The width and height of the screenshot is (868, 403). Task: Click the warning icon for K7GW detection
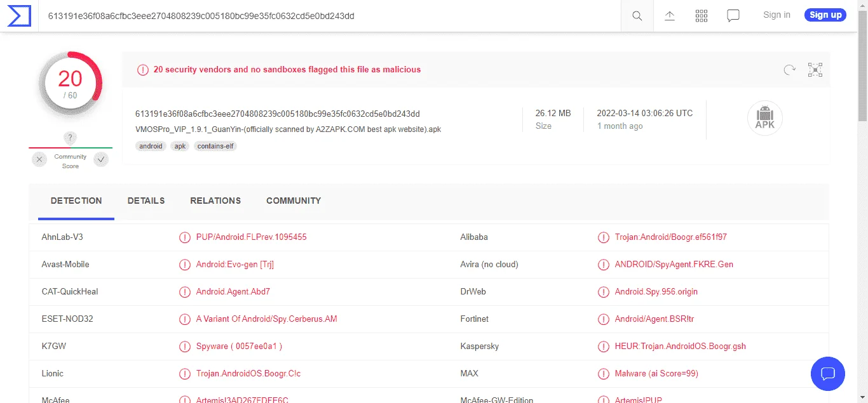tap(185, 347)
